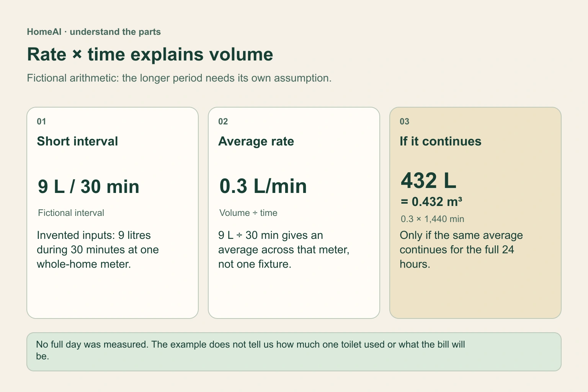Click the '= 0.432 m³' conversion
Image resolution: width=588 pixels, height=392 pixels.
point(431,202)
